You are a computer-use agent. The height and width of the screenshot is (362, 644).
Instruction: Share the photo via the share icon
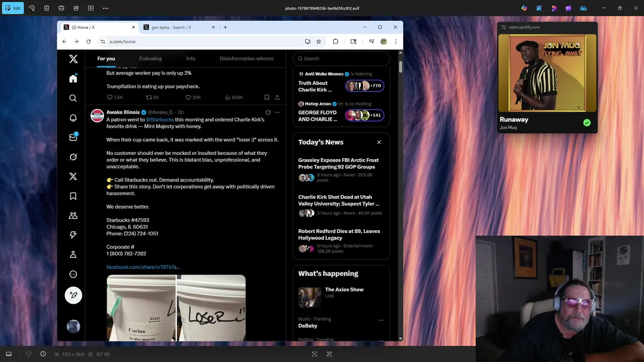click(x=76, y=8)
